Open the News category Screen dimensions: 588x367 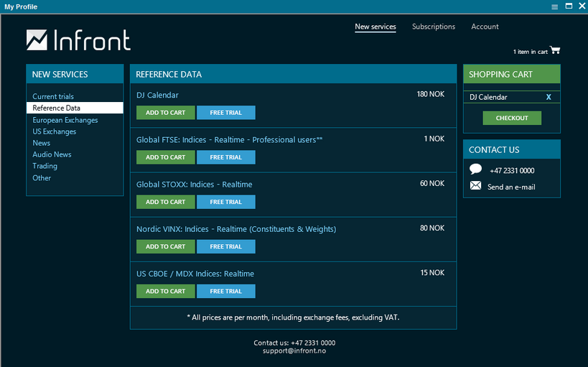click(41, 143)
